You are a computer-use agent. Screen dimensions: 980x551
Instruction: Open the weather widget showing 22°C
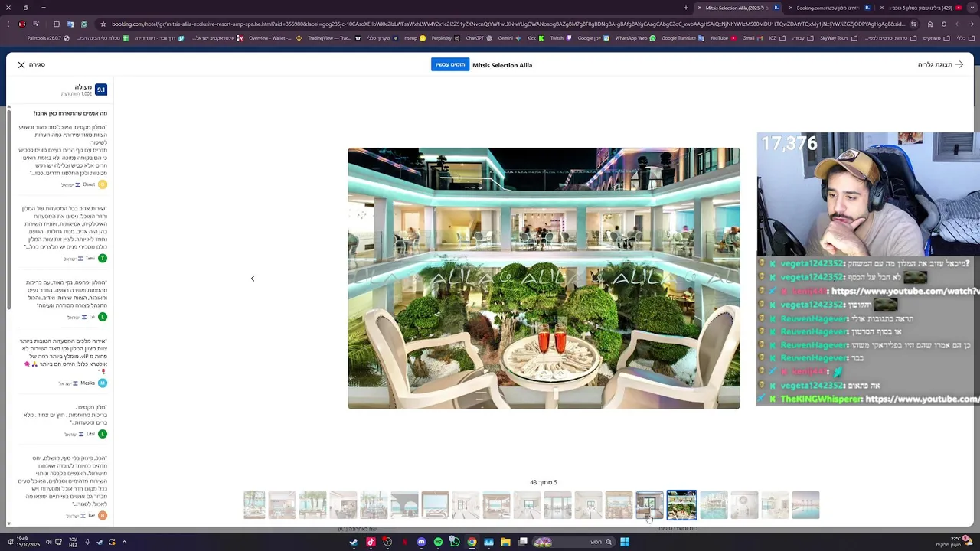[x=954, y=541]
